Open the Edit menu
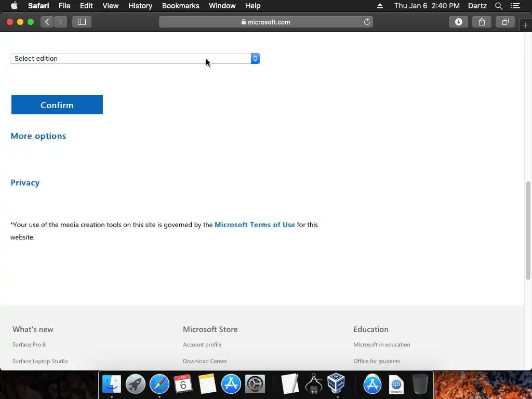The width and height of the screenshot is (532, 399). pyautogui.click(x=87, y=6)
